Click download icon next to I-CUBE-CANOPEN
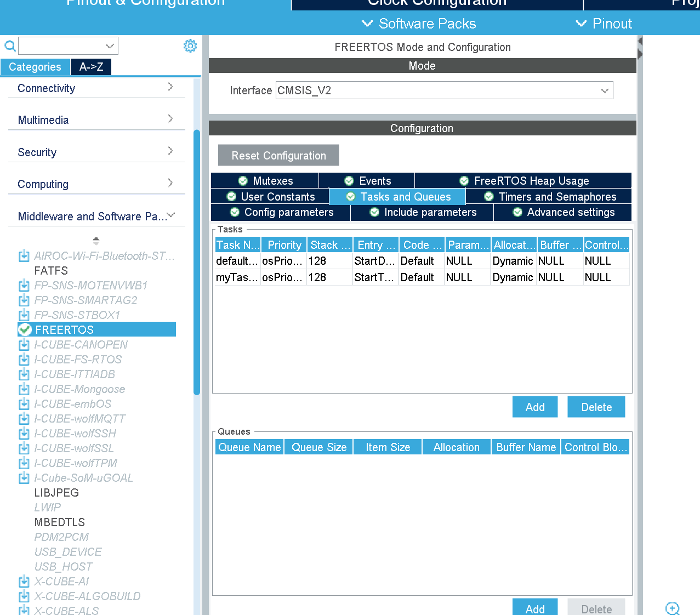 pos(24,345)
